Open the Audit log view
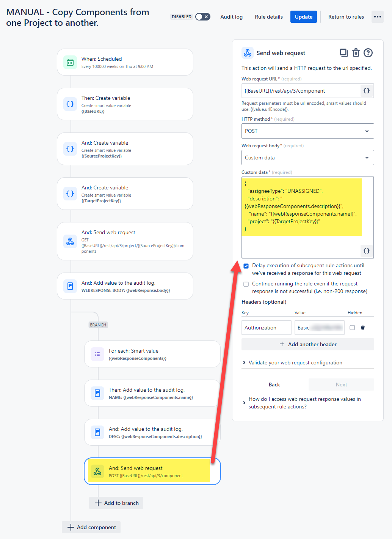The image size is (392, 539). click(231, 17)
